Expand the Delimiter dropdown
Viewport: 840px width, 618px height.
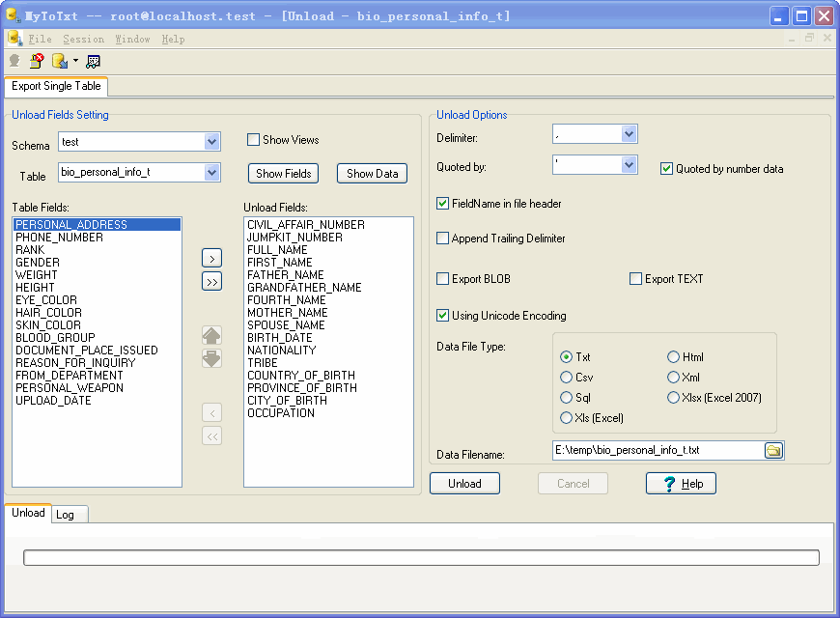coord(629,134)
